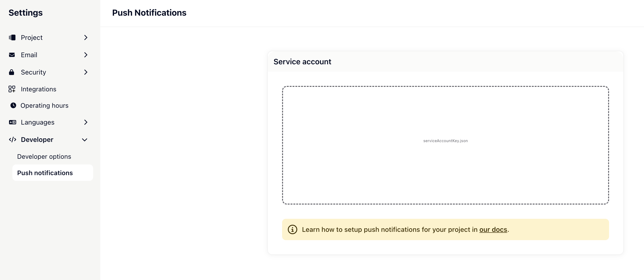Image resolution: width=644 pixels, height=280 pixels.
Task: Collapse the Developer section chevron
Action: click(x=85, y=140)
